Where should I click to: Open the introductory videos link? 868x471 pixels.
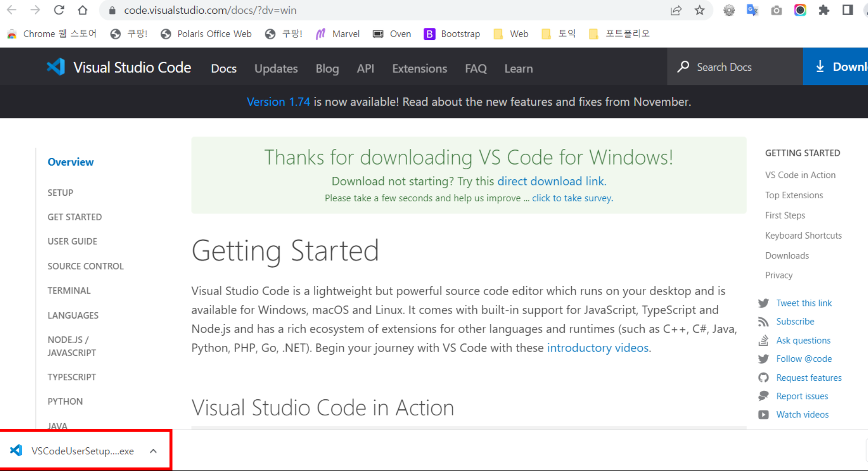tap(598, 348)
